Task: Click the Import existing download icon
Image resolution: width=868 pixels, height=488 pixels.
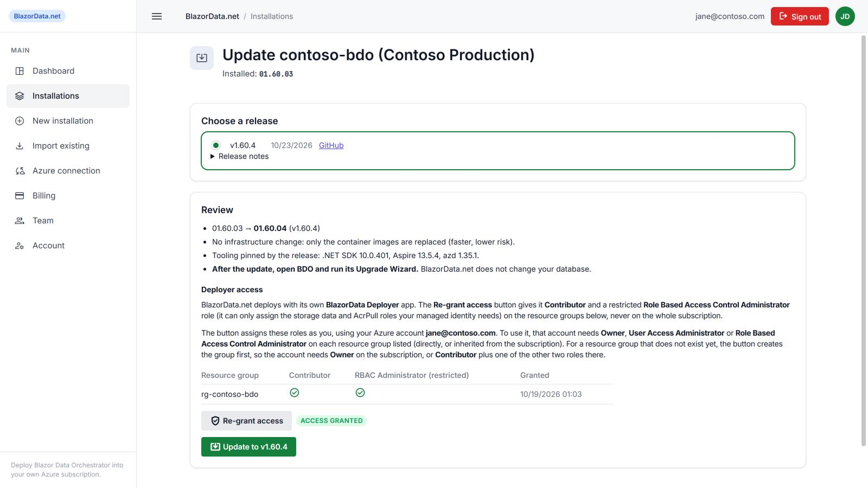Action: [x=20, y=146]
